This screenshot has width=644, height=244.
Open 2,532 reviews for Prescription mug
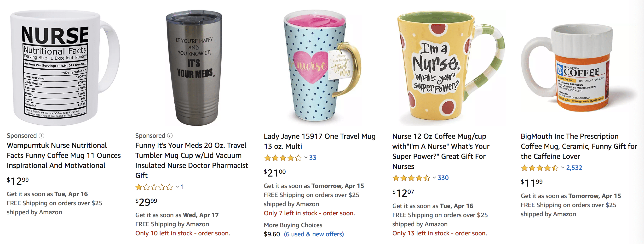point(574,168)
